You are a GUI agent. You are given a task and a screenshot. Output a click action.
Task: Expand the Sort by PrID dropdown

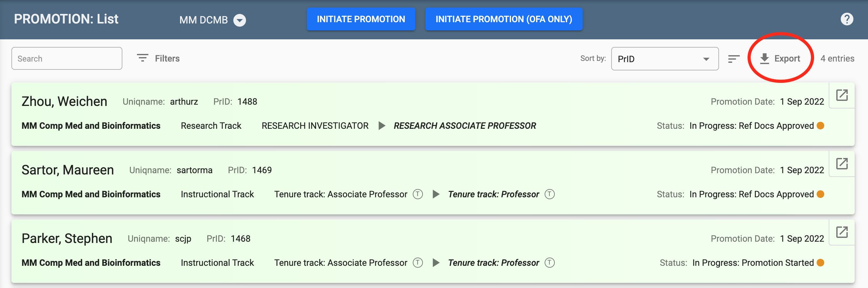tap(664, 59)
